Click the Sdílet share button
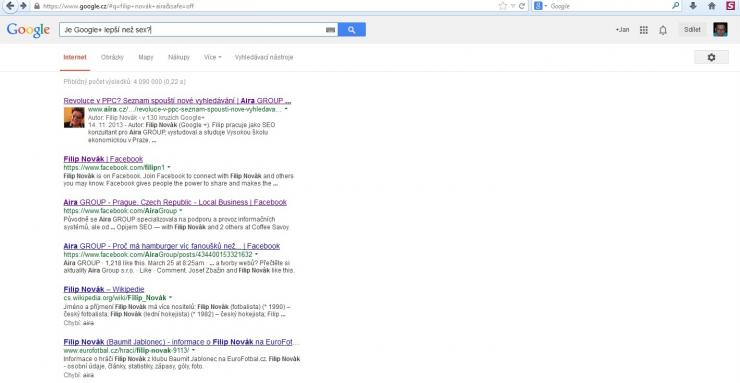Image resolution: width=740 pixels, height=383 pixels. pos(692,30)
